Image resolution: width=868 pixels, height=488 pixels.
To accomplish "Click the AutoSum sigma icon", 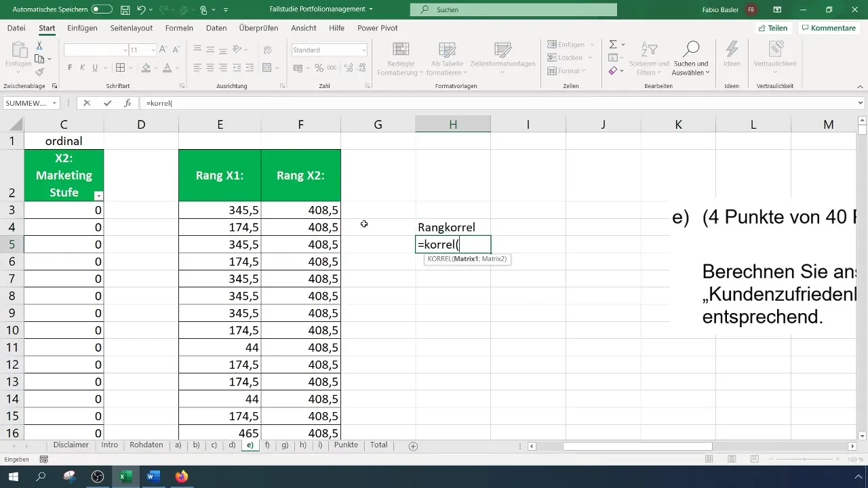I will point(613,44).
